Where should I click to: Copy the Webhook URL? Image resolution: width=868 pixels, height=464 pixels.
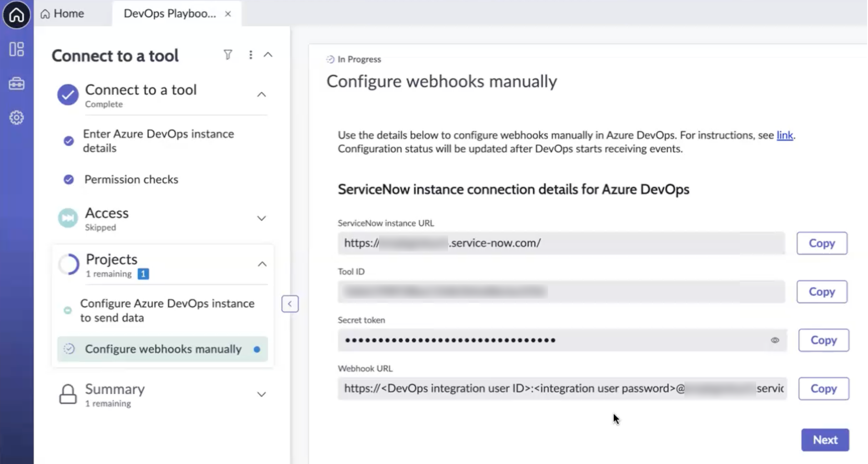click(823, 389)
